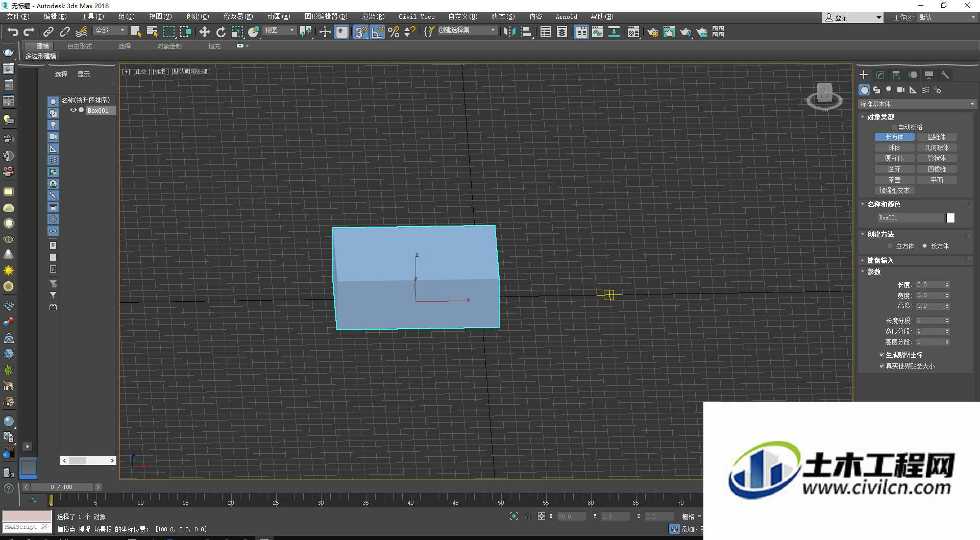Collapse the 对象类型 rollout
The image size is (980, 540).
coord(880,117)
